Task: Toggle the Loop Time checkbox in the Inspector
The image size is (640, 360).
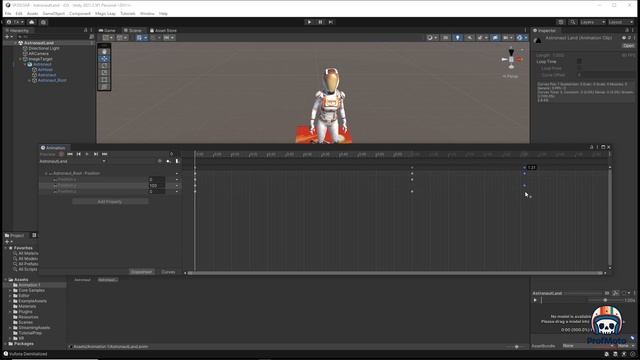Action: (x=579, y=62)
